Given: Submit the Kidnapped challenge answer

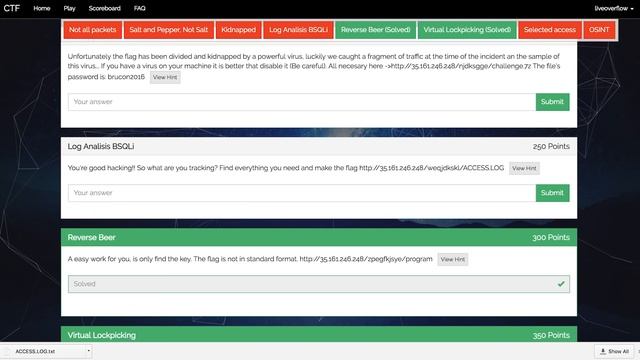Looking at the screenshot, I should click(x=552, y=102).
